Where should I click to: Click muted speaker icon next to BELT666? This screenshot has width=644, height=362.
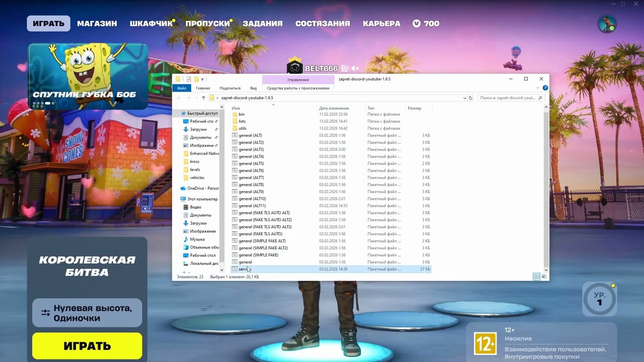pos(355,68)
